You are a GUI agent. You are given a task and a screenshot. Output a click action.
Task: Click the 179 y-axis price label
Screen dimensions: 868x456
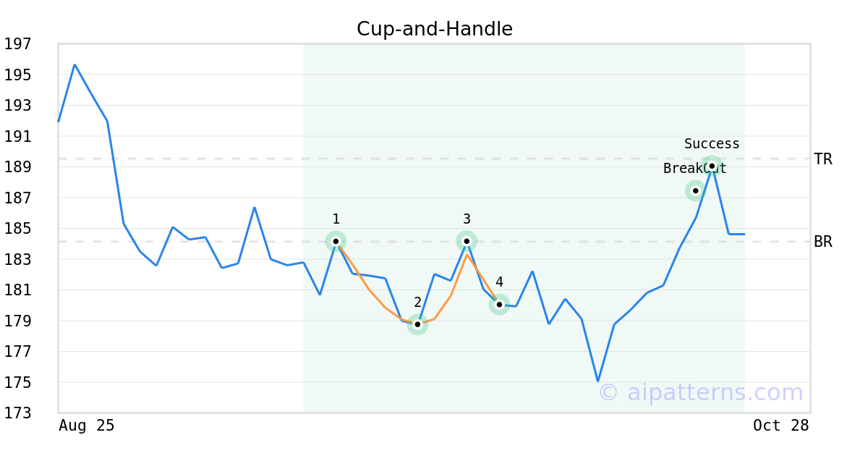17,321
